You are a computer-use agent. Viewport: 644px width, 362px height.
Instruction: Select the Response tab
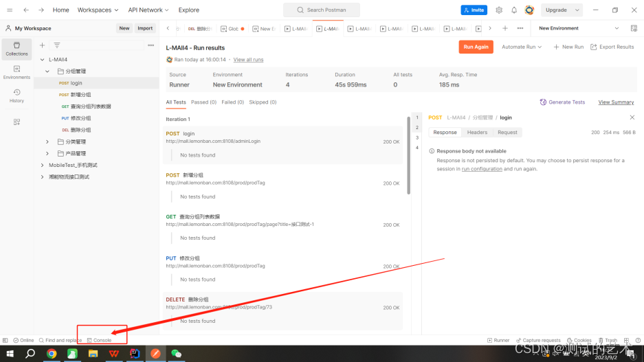445,132
